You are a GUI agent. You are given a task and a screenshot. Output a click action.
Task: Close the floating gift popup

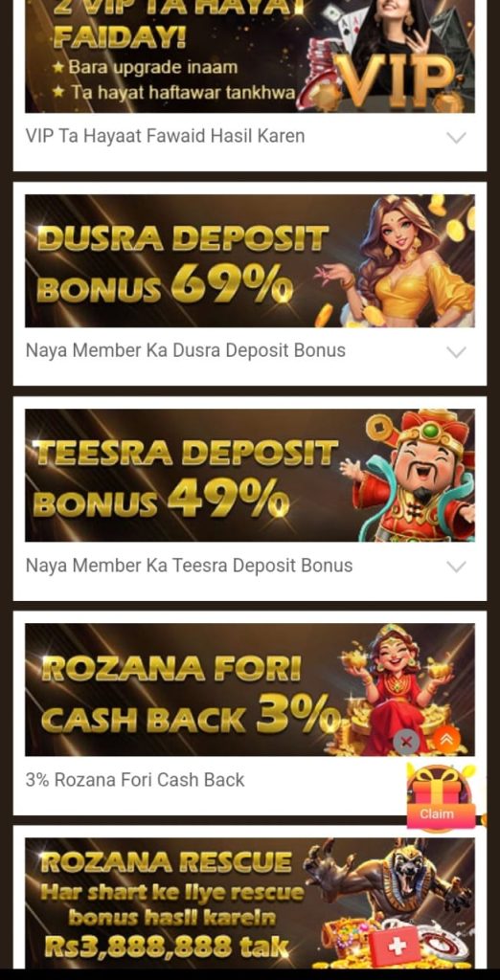(x=406, y=742)
